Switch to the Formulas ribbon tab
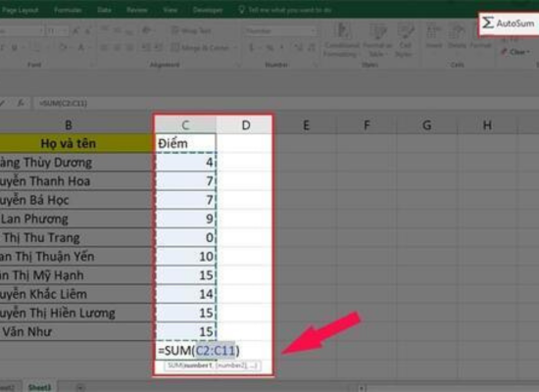The width and height of the screenshot is (539, 392). (68, 10)
